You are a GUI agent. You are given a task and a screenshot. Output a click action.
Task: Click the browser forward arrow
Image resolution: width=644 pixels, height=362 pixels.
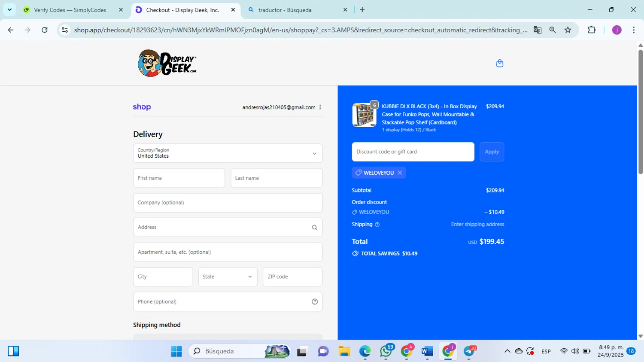point(27,30)
